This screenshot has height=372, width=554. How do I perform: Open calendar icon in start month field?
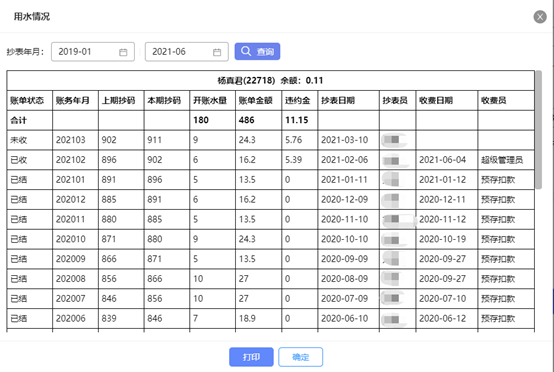[x=123, y=52]
